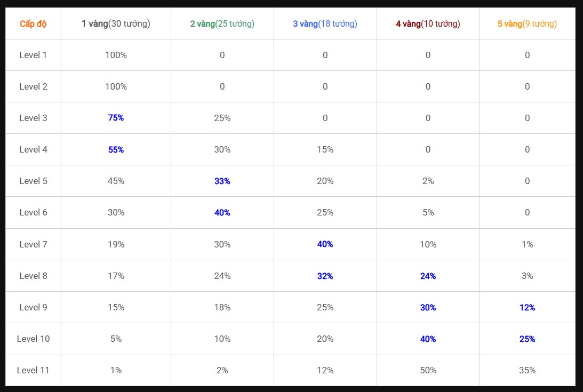Select the "3 vàng (18 tướng)" column header
The image size is (583, 392).
[x=325, y=23]
